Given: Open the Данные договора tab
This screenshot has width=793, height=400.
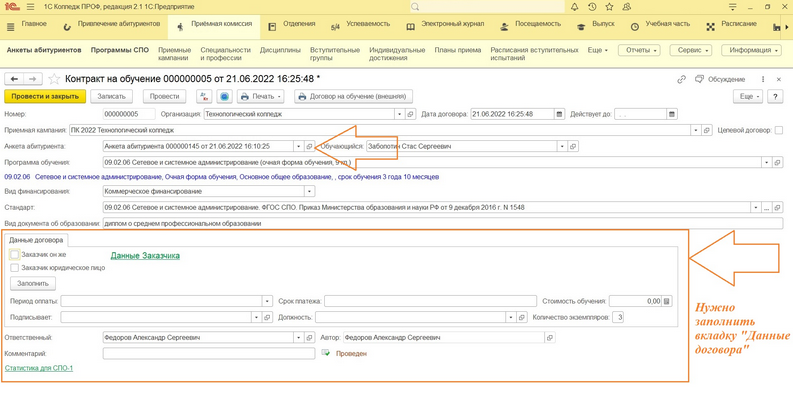Looking at the screenshot, I should (36, 240).
